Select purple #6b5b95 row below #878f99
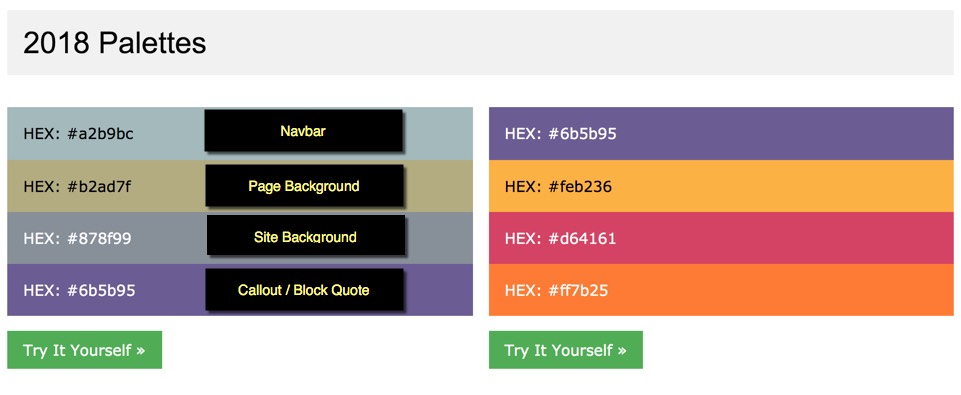The image size is (961, 395). [x=240, y=290]
